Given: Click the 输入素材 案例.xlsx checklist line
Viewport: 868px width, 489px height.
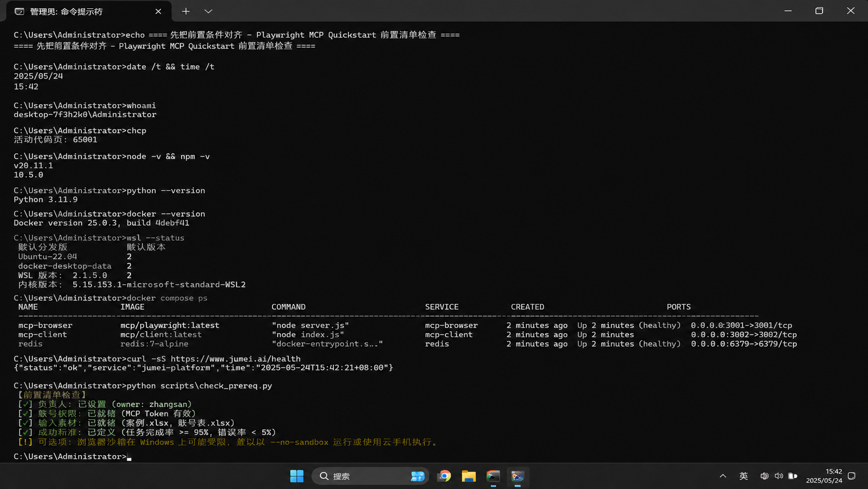Looking at the screenshot, I should pos(127,423).
